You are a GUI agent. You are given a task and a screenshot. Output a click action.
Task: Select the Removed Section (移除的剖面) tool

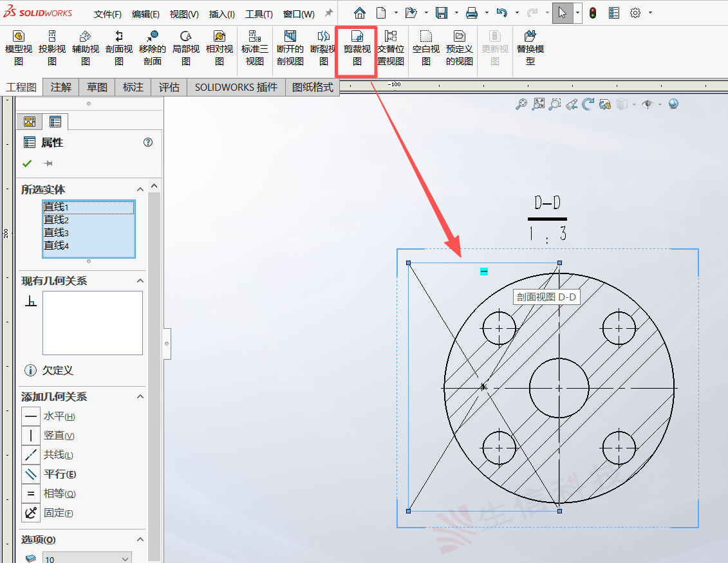pyautogui.click(x=153, y=48)
